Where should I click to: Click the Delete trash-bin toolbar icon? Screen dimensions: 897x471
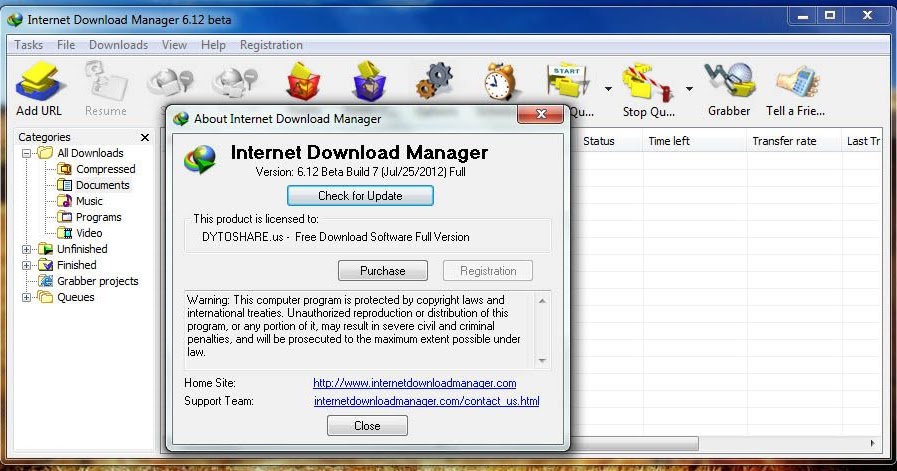(x=303, y=82)
